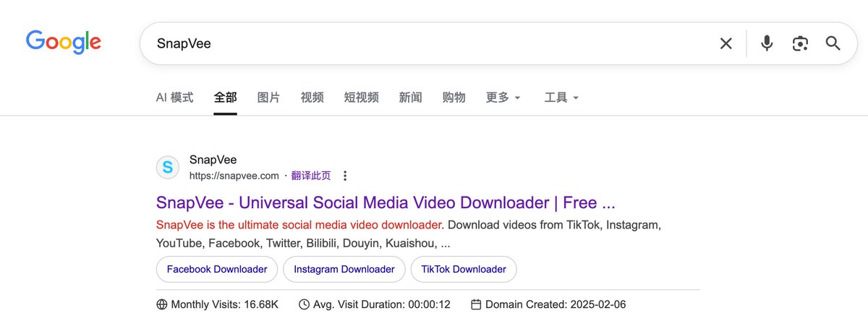Click the calendar icon near Domain Created
The image size is (868, 334).
click(x=476, y=304)
